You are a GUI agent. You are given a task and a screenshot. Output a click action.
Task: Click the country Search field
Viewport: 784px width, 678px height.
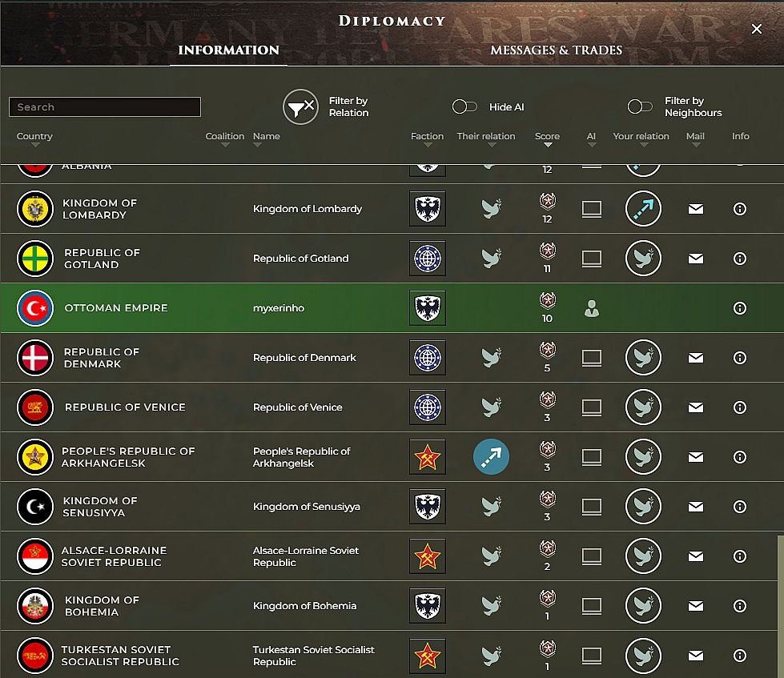[x=105, y=107]
